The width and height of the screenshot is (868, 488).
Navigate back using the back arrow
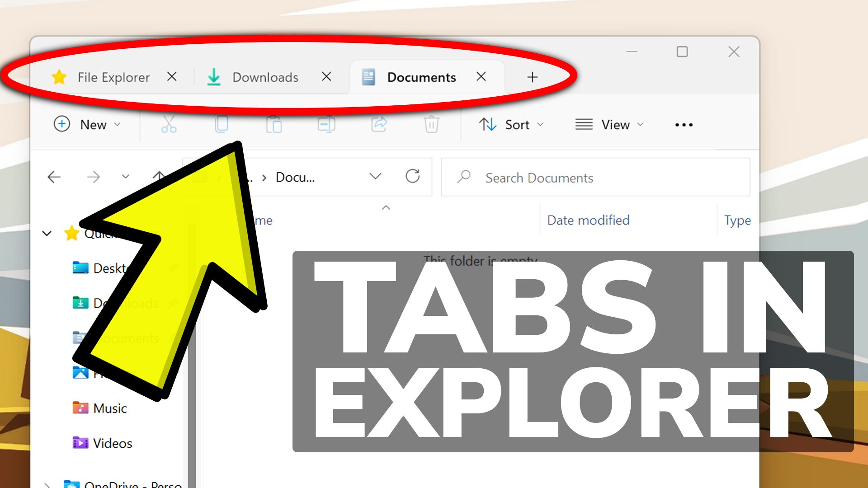[x=54, y=177]
